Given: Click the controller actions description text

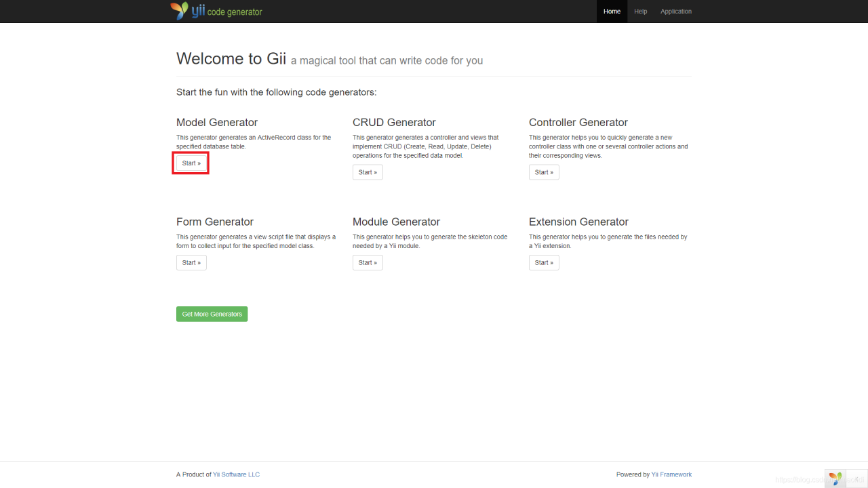Looking at the screenshot, I should [x=608, y=146].
